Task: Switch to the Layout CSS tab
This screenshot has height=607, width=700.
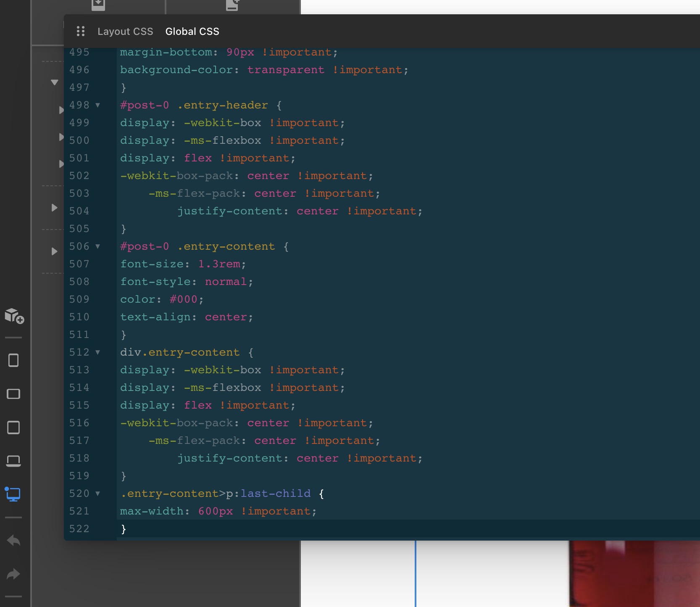Action: coord(125,32)
